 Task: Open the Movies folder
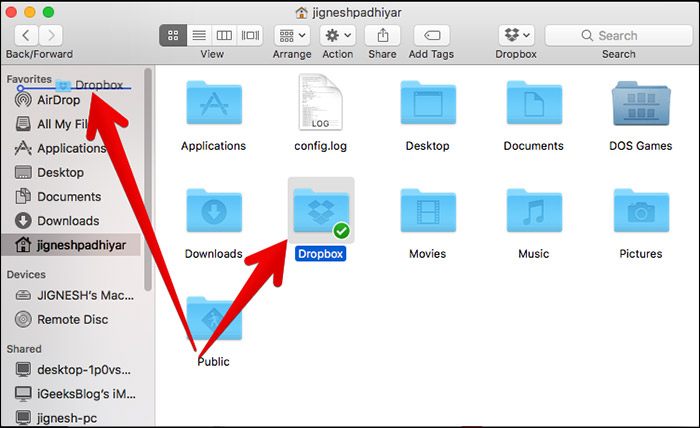pyautogui.click(x=427, y=213)
